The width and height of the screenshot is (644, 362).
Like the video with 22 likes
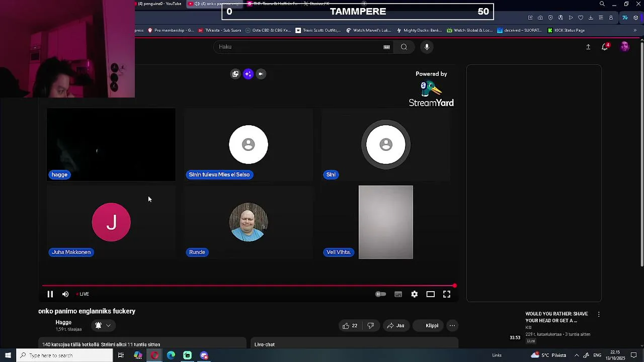[x=350, y=326]
